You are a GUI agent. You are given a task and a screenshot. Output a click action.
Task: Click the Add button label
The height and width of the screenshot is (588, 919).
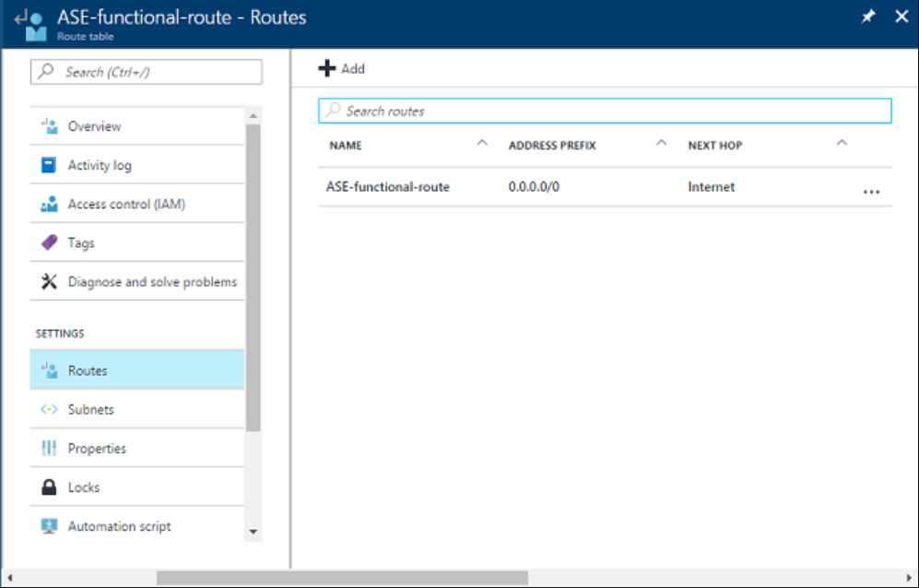(353, 68)
